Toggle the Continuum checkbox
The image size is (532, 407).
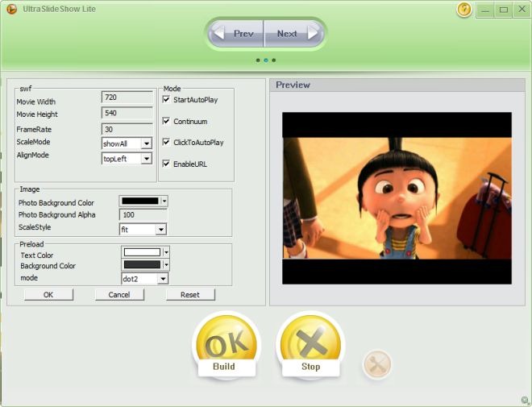(166, 121)
